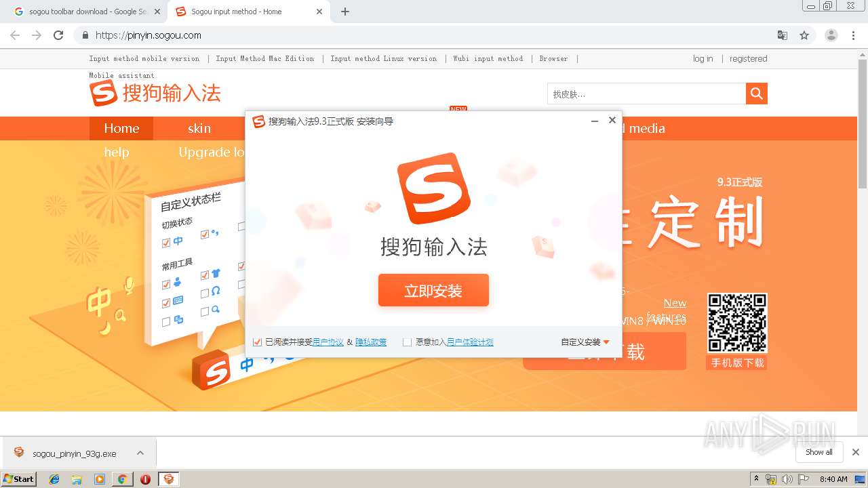Minimize the Sogou installer dialog

tap(595, 121)
